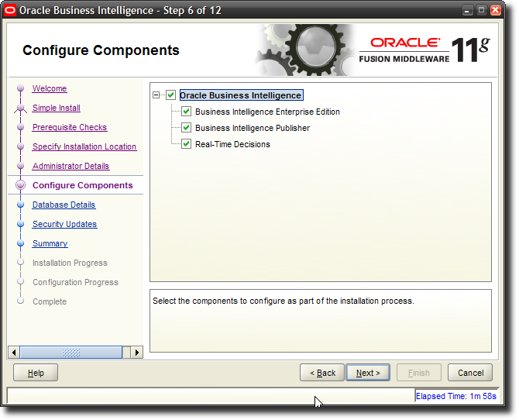Image resolution: width=519 pixels, height=420 pixels.
Task: Jump to the Security Updates step
Action: [x=64, y=224]
